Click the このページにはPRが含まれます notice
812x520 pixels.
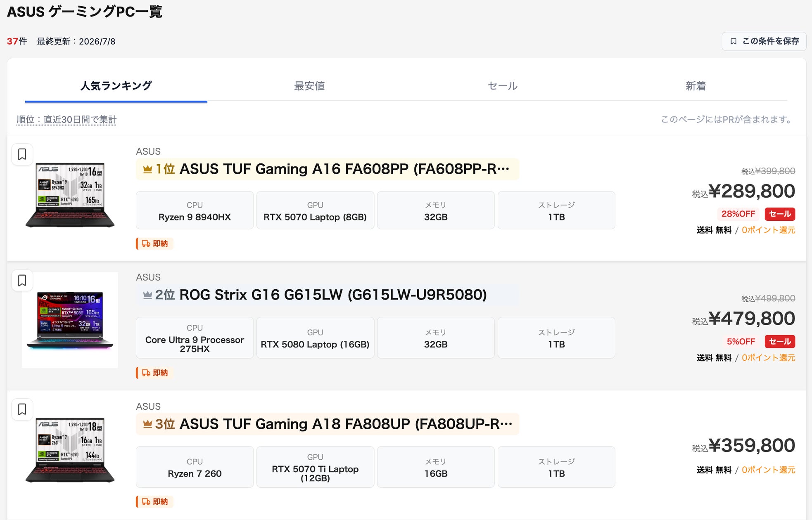click(x=727, y=120)
